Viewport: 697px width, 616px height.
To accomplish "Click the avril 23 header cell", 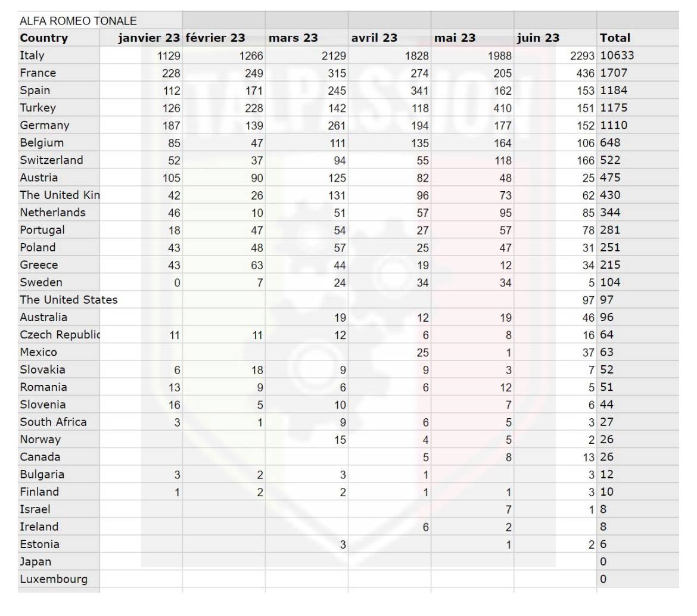I will pyautogui.click(x=390, y=38).
